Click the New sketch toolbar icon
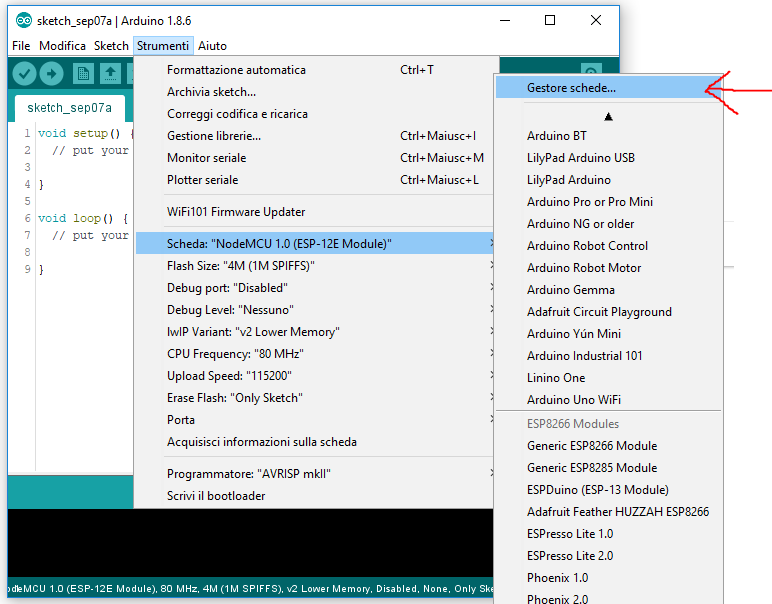The image size is (772, 604). (x=83, y=74)
